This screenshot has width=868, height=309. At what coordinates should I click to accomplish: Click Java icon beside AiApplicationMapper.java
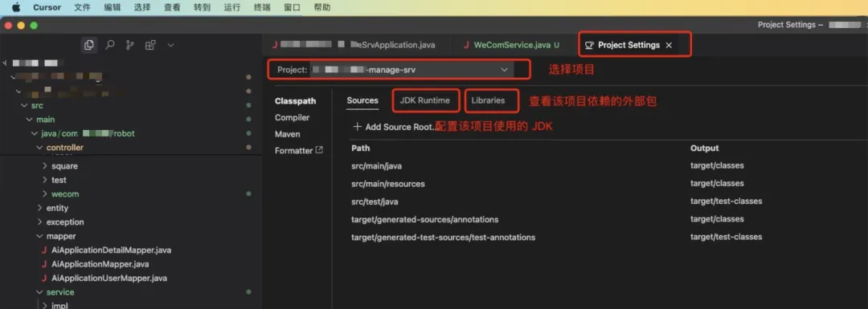(45, 264)
